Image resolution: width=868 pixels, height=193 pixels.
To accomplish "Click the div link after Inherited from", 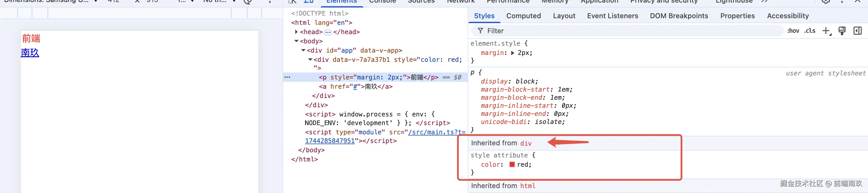I will [x=526, y=143].
